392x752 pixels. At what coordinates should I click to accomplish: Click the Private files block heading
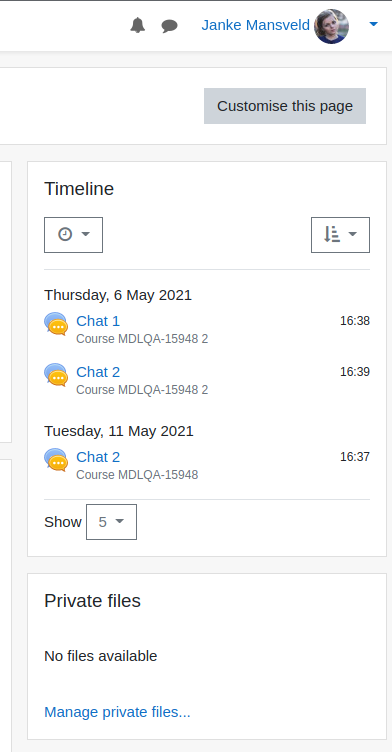(x=93, y=601)
